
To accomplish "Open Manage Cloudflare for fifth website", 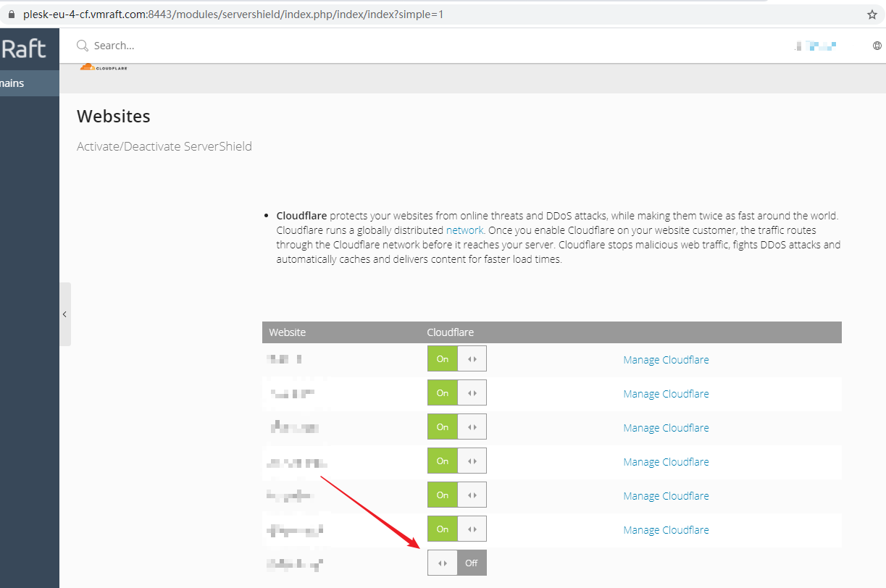I will 666,496.
